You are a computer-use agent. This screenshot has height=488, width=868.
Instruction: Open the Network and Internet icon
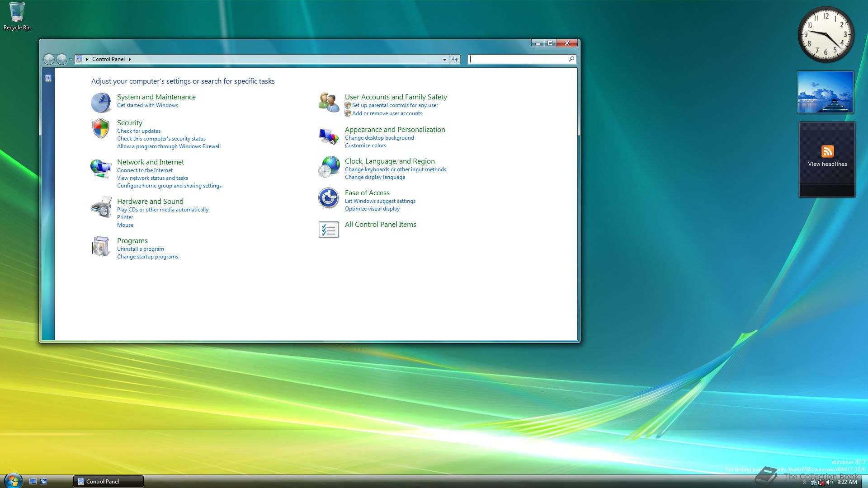[101, 168]
